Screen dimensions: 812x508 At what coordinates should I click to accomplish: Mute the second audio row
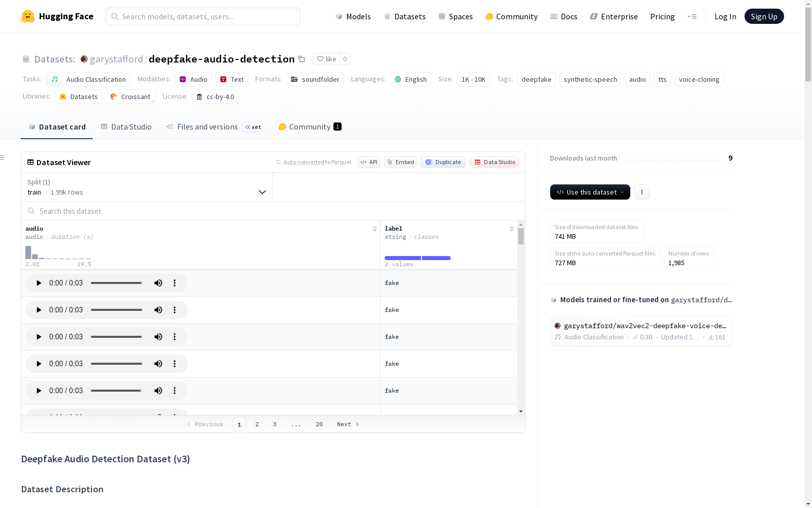[158, 310]
